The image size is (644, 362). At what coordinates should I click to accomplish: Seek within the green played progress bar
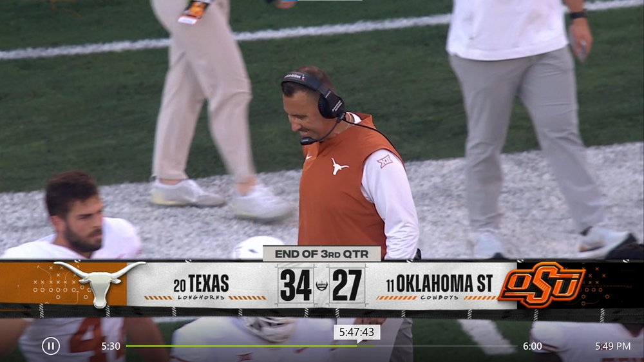pyautogui.click(x=241, y=346)
